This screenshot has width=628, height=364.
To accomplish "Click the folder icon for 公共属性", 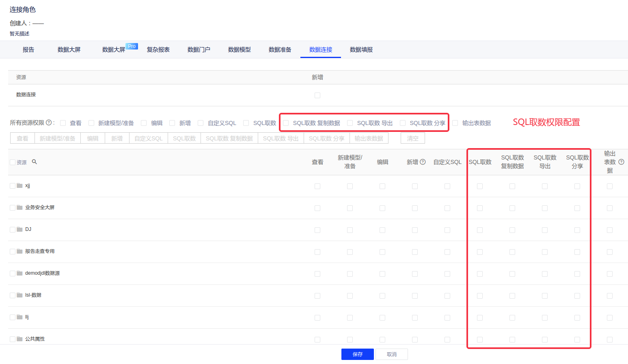I will pyautogui.click(x=19, y=339).
